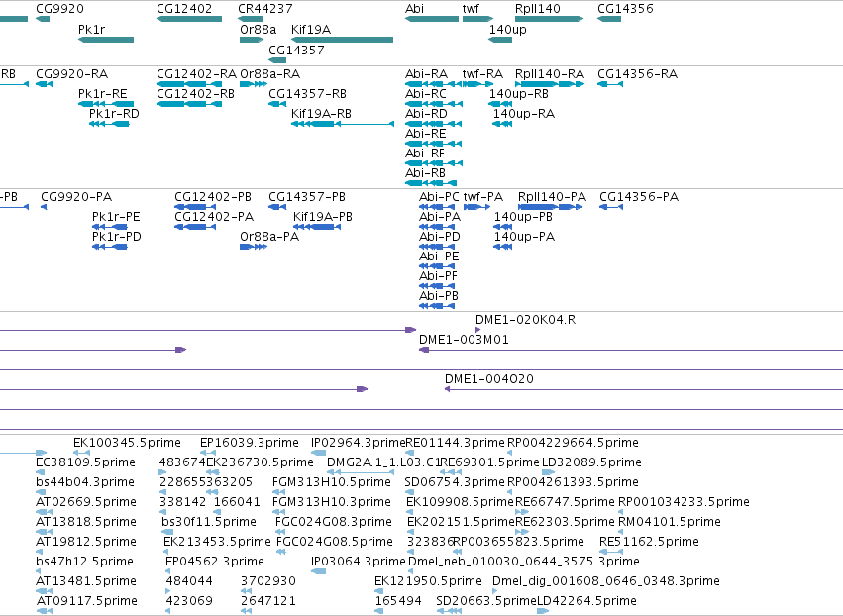Click the DME1-020K04.R BAC label

tap(526, 320)
